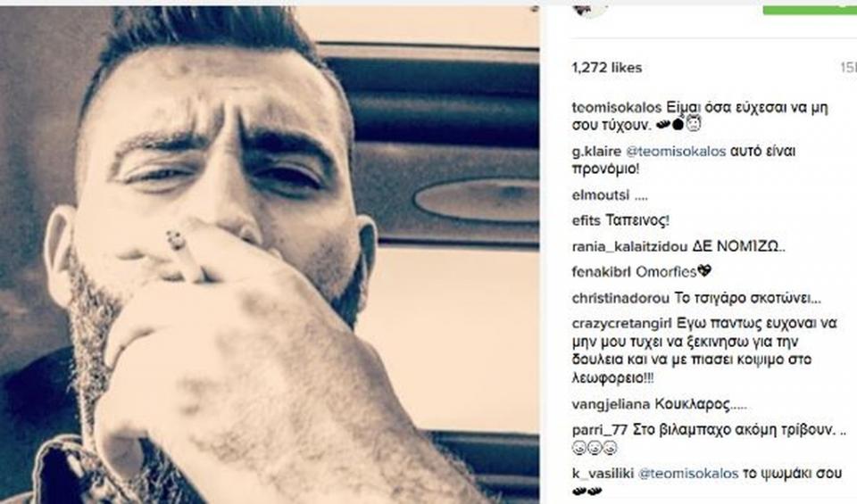
Task: Click the @teomisokalos mention in g.klaire's comment
Action: (676, 152)
